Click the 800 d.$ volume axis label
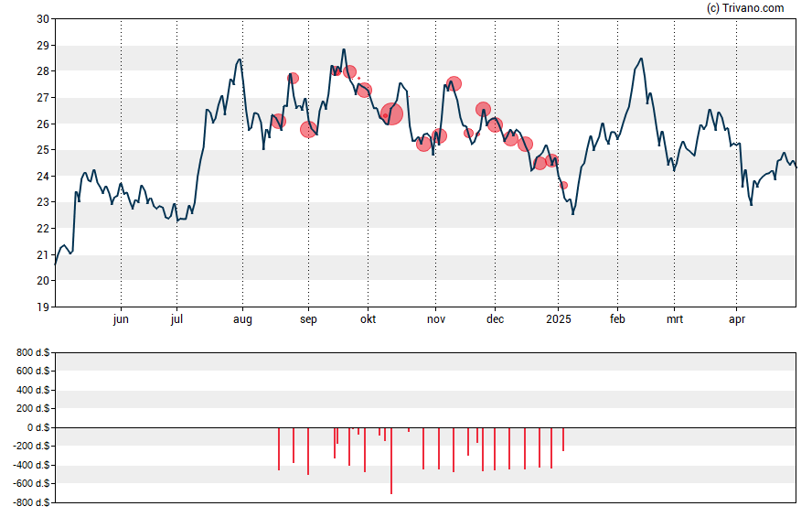 coord(33,353)
